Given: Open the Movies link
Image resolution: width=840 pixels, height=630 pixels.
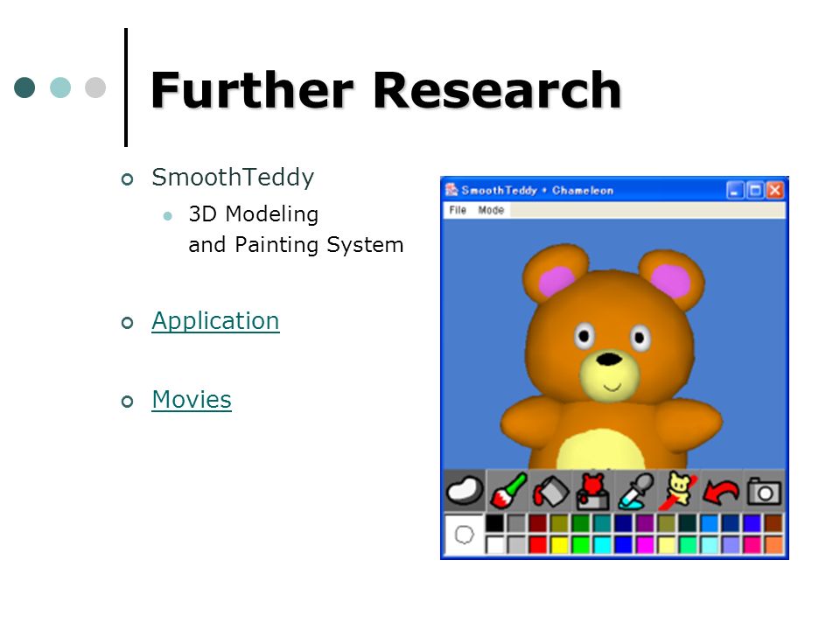Looking at the screenshot, I should click(192, 399).
